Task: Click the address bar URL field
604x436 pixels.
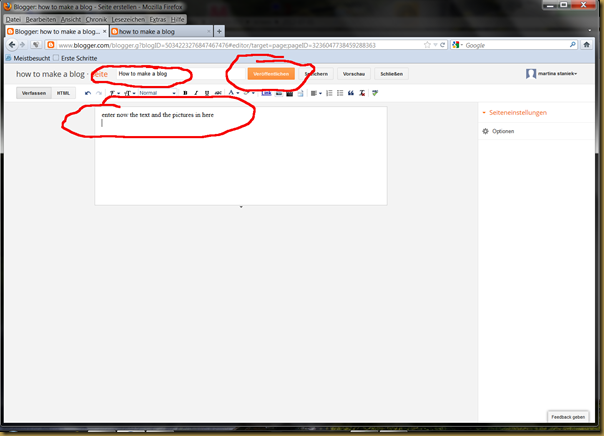Action: 239,45
